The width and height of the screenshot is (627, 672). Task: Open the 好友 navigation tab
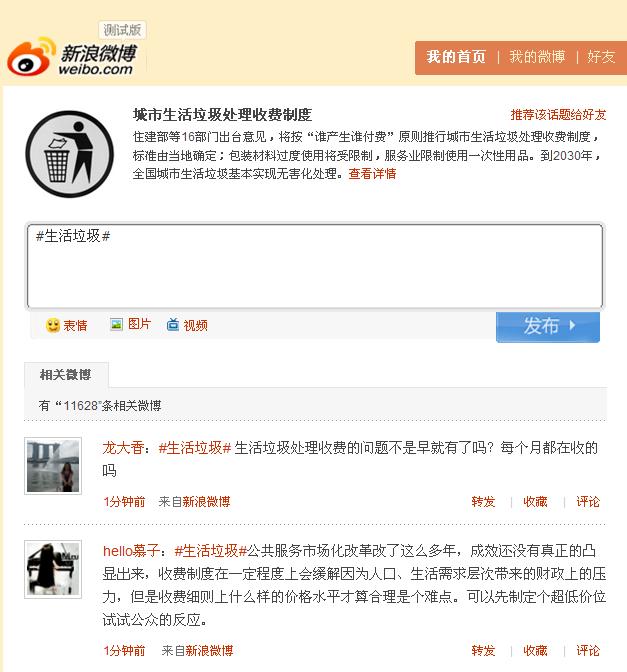[601, 57]
